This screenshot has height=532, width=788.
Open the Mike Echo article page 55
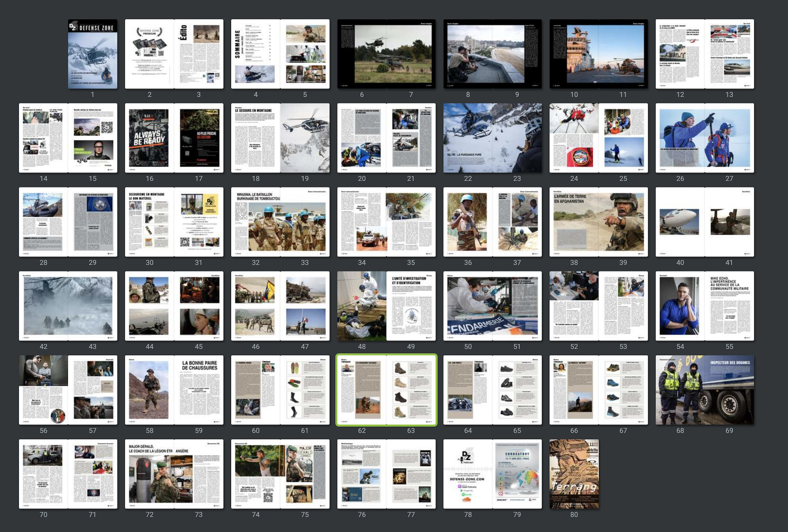729,306
